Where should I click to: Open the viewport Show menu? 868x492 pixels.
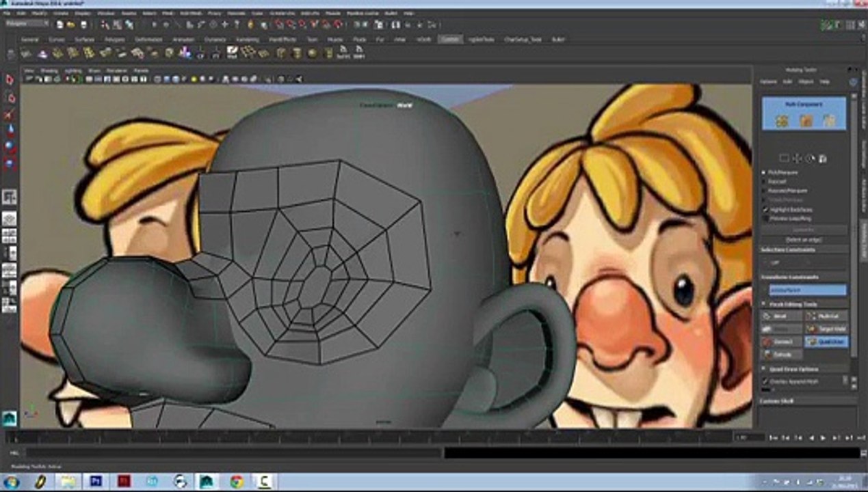(x=94, y=70)
